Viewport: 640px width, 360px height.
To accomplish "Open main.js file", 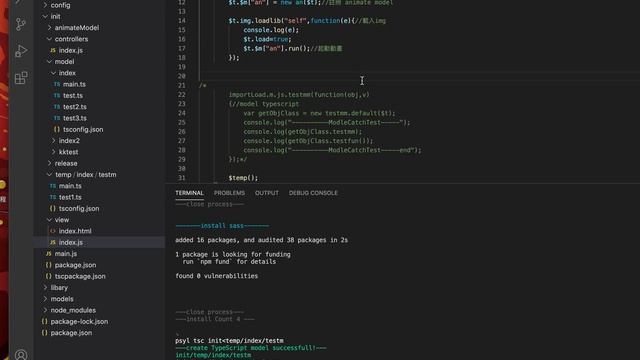I will [66, 254].
